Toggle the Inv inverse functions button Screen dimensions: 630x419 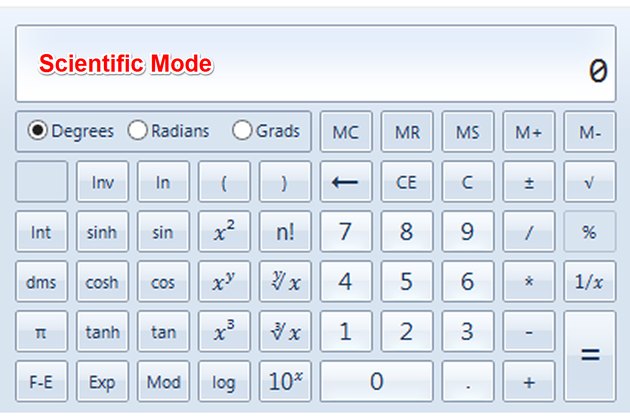click(x=102, y=182)
